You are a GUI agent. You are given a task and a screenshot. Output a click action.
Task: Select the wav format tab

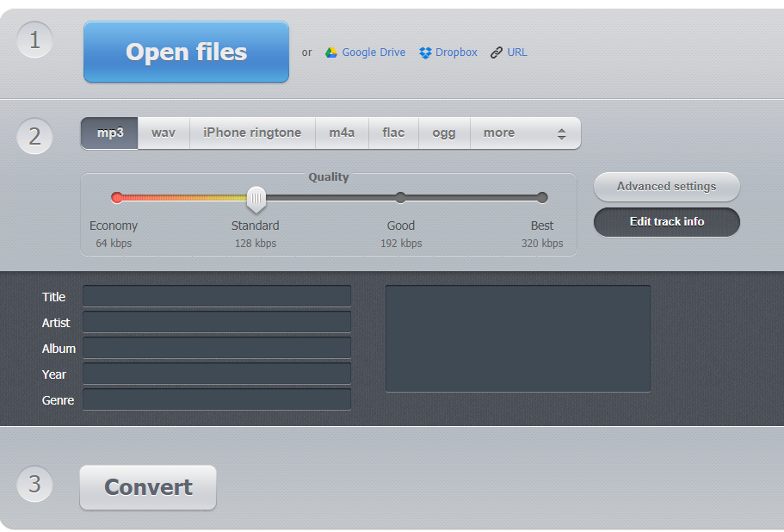pos(164,133)
